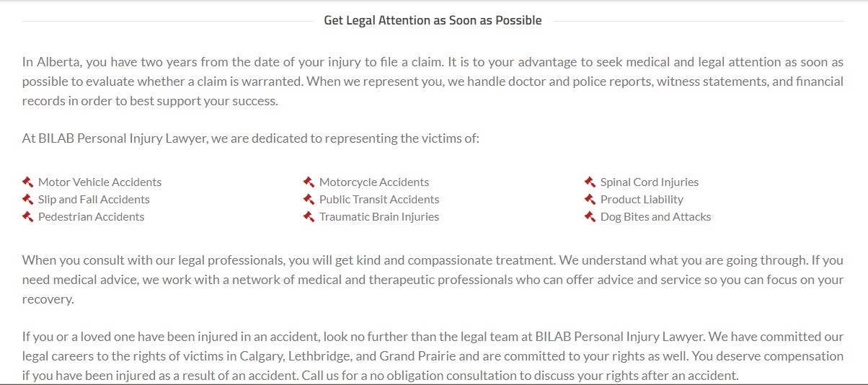This screenshot has width=868, height=385.
Task: Click the gavel icon beside Traumatic Brain Injuries
Action: click(309, 216)
